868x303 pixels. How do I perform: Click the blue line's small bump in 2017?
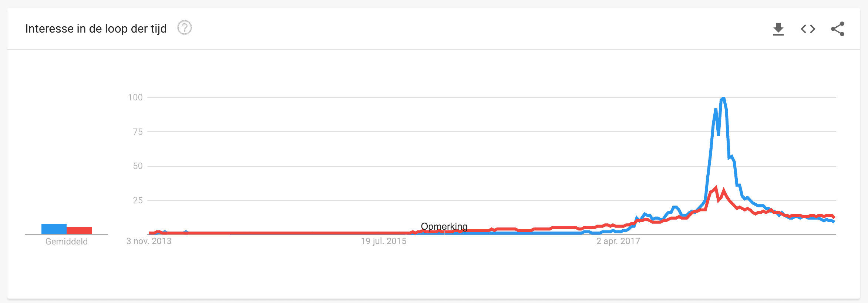click(675, 207)
